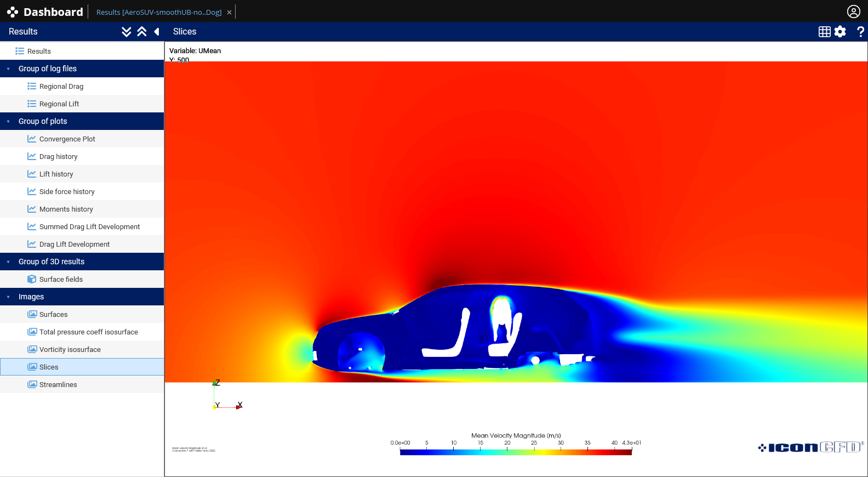
Task: Click the Slices image icon
Action: click(32, 367)
